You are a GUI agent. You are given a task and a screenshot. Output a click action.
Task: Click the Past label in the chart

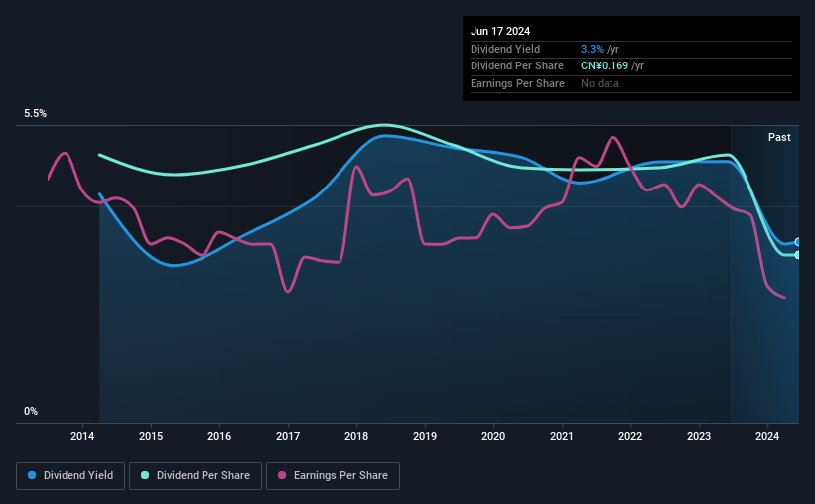coord(779,137)
